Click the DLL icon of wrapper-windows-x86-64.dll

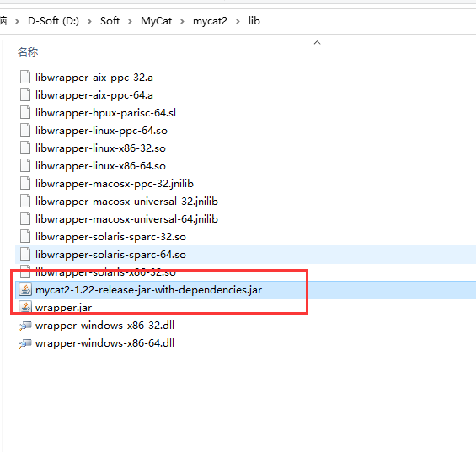(x=25, y=343)
